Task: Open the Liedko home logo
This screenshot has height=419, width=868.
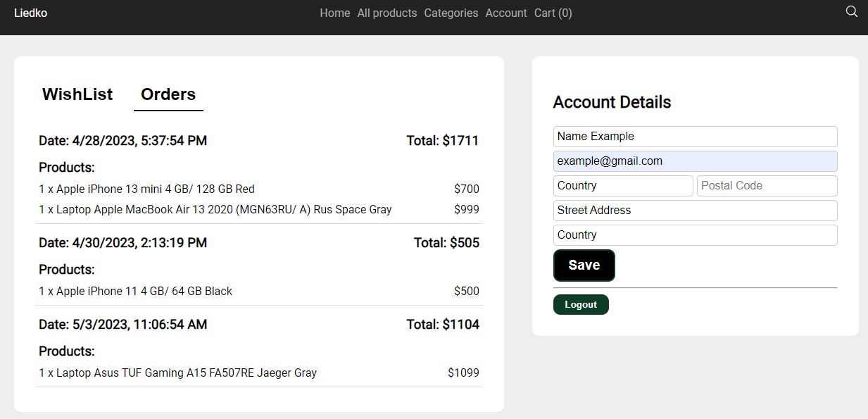Action: (31, 13)
